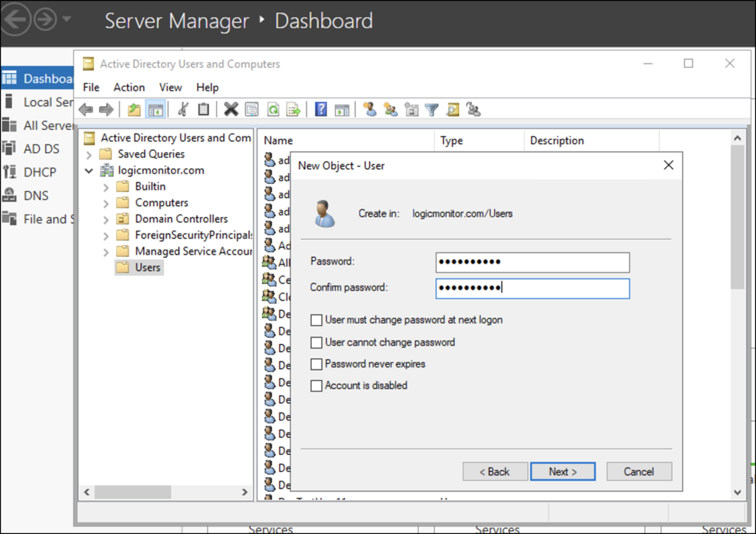This screenshot has width=756, height=534.
Task: Open the View menu
Action: click(171, 87)
